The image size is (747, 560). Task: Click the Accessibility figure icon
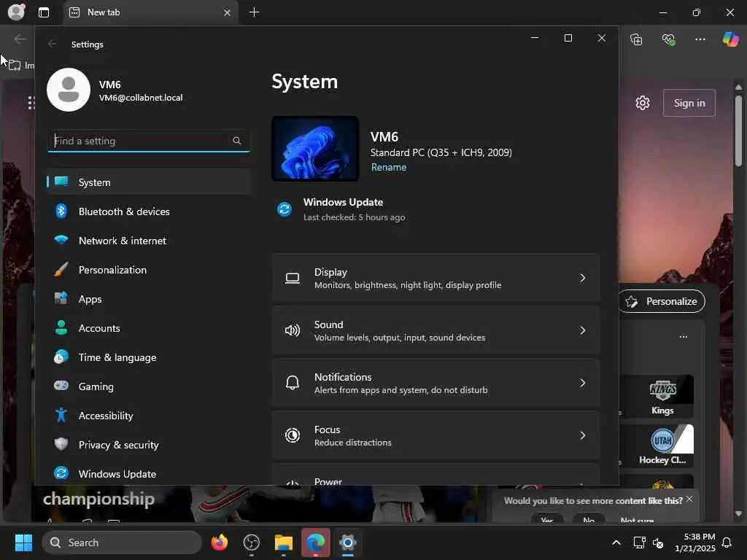tap(61, 415)
